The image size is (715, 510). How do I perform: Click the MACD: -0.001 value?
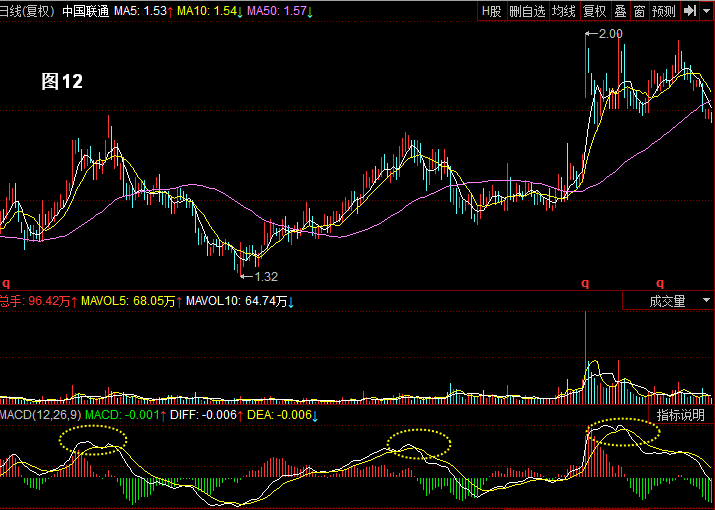126,415
